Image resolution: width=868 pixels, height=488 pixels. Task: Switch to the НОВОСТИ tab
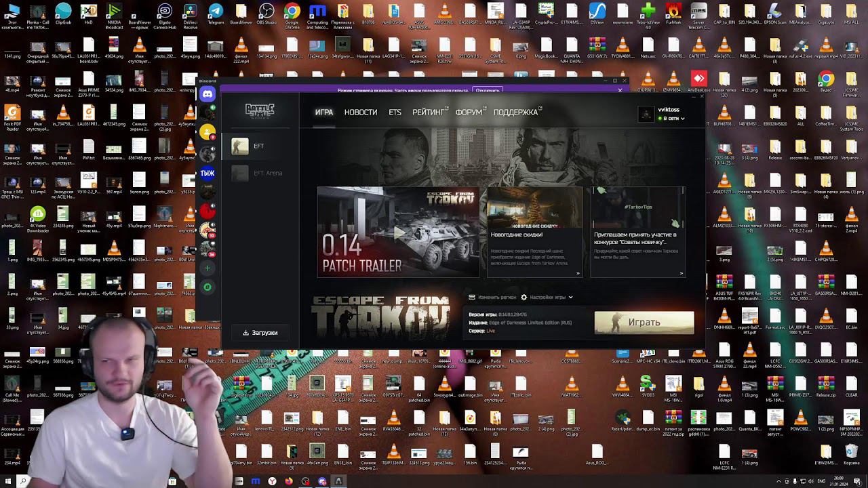point(361,112)
